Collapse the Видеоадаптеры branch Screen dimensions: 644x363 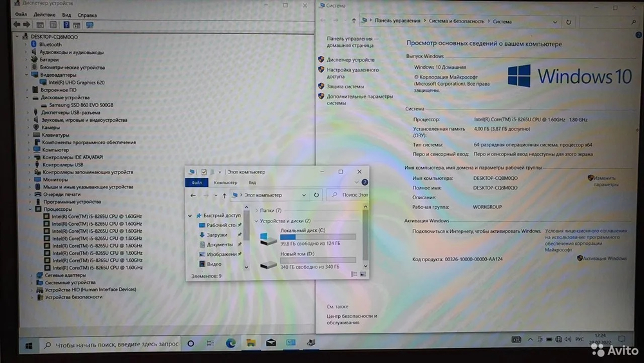pos(27,75)
